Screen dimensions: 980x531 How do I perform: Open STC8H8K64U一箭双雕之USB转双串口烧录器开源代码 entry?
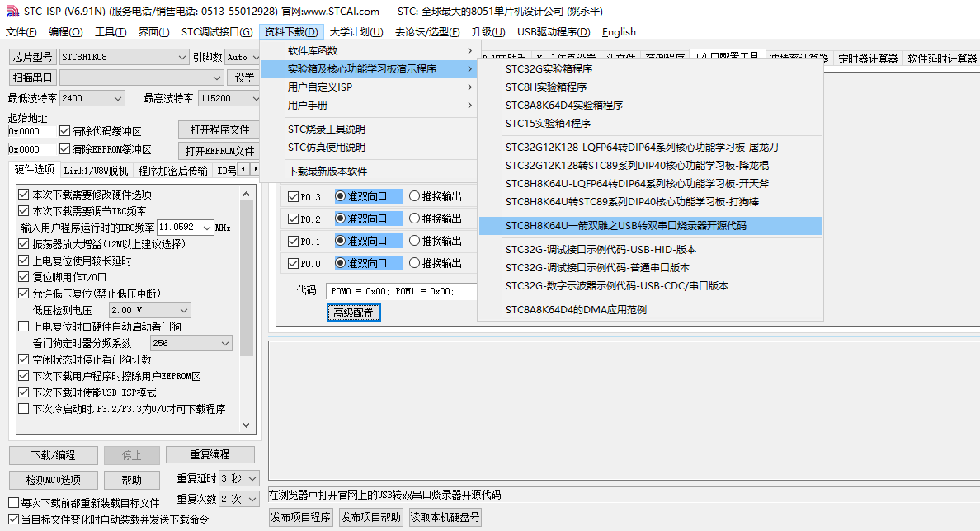(x=650, y=226)
